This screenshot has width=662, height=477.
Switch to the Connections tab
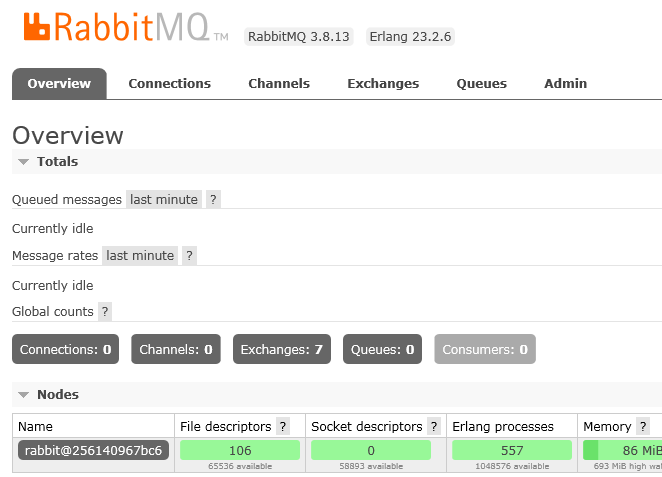(169, 84)
